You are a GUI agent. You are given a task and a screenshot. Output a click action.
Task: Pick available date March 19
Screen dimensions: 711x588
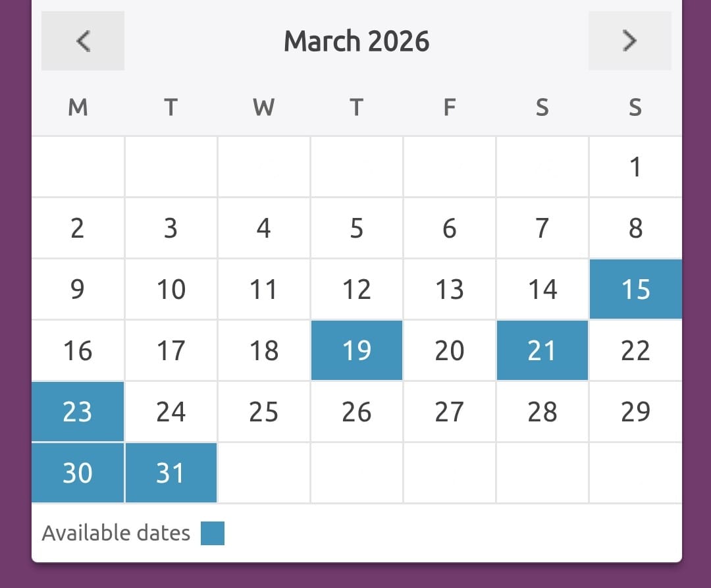click(x=357, y=351)
